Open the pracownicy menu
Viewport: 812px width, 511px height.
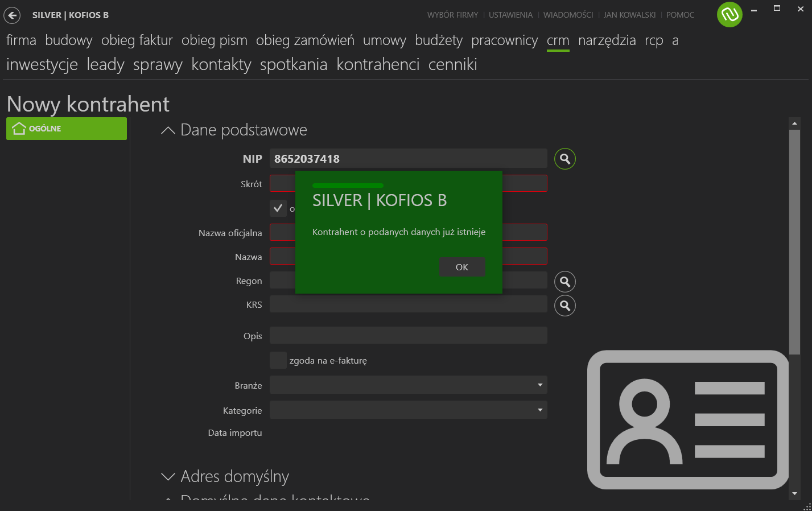(505, 40)
